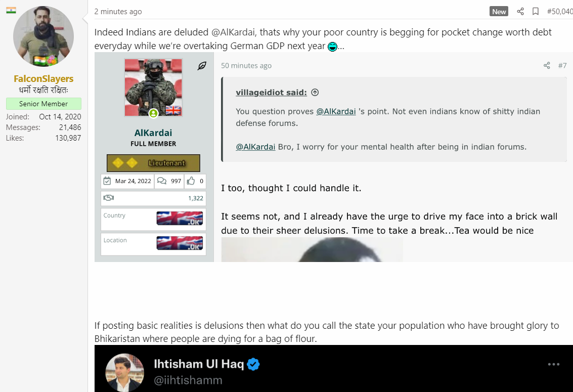573x392 pixels.
Task: Click the share icon in quoted post #7
Action: point(547,65)
